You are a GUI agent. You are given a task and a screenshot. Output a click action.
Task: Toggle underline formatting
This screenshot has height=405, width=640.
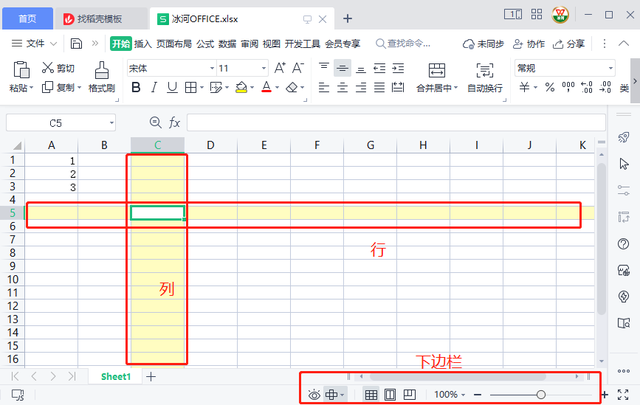coord(172,87)
